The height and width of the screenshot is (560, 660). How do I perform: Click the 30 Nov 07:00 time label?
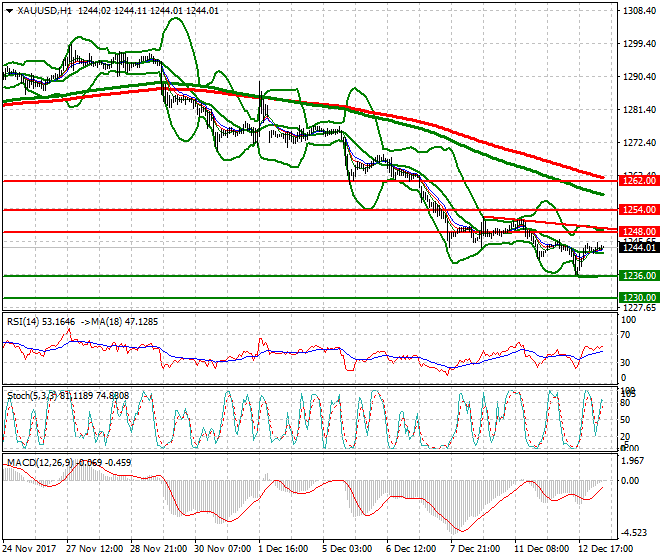click(223, 549)
